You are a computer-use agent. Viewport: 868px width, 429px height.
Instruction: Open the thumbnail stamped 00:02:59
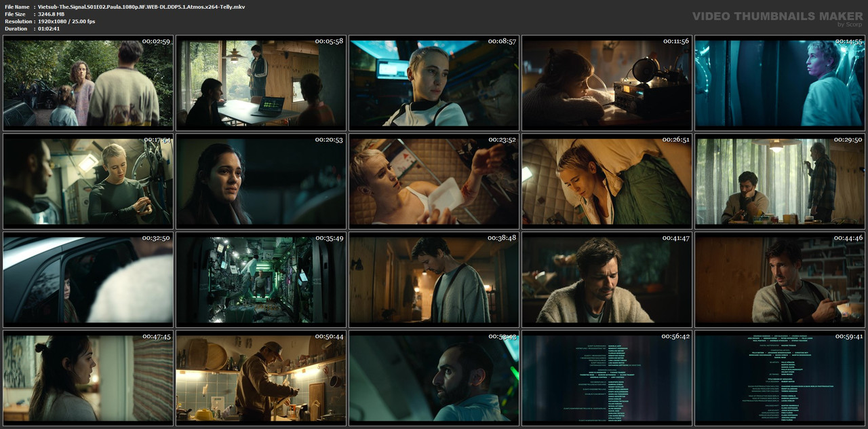[88, 83]
